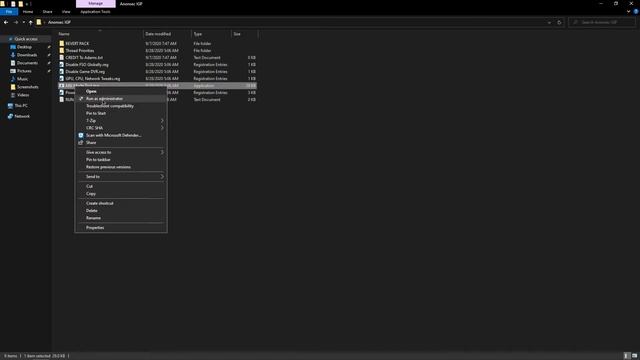Screen dimensions: 640x360
Task: Open the Share ribbon tab
Action: pyautogui.click(x=47, y=12)
